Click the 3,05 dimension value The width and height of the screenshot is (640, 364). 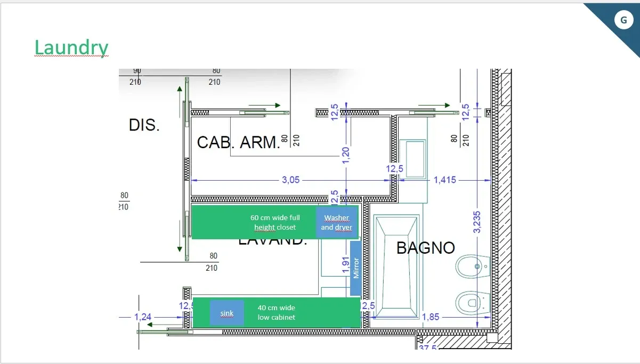(290, 180)
